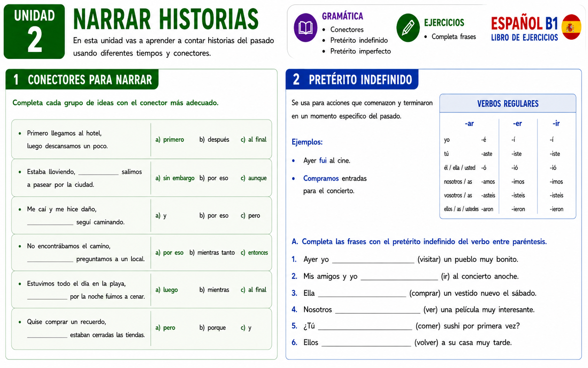Click the LIBRO DE EJERCICIOS subtitle
588x368 pixels.
coord(524,38)
